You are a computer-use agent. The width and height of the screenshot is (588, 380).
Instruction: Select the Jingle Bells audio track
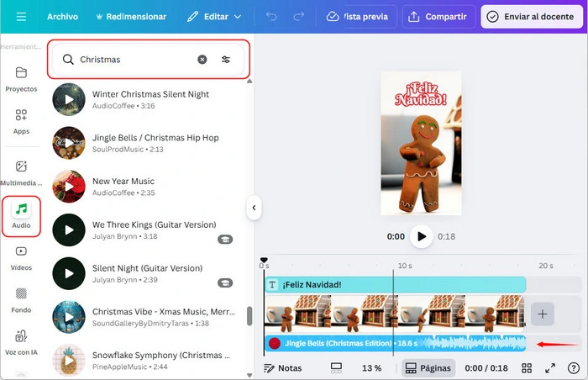[x=396, y=343]
